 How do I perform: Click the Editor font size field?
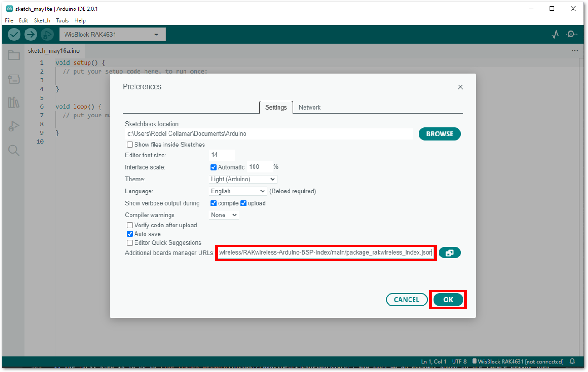(x=222, y=155)
